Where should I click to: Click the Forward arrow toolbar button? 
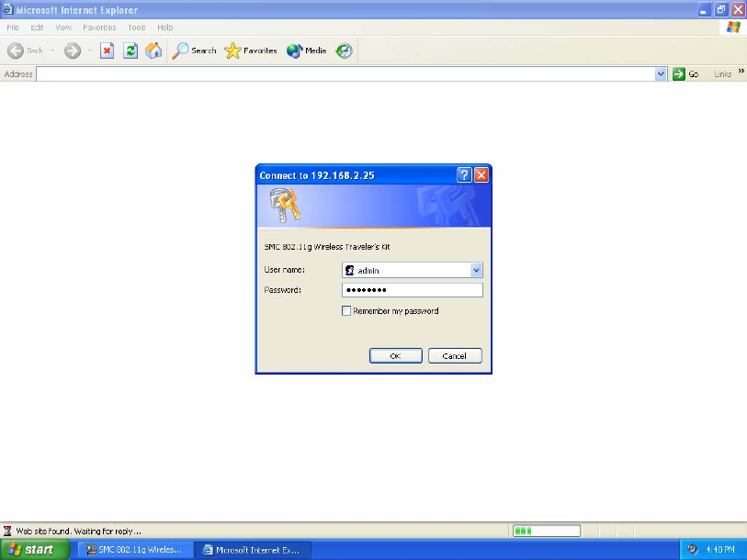73,50
